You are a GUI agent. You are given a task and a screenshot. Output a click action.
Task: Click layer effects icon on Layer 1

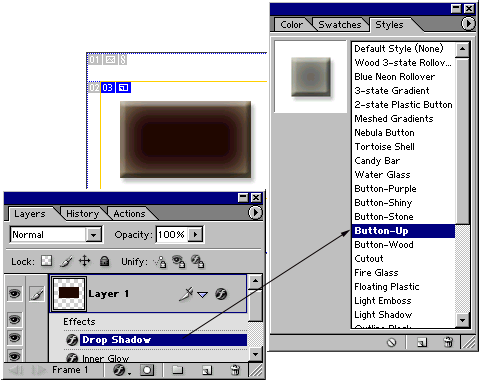point(221,294)
